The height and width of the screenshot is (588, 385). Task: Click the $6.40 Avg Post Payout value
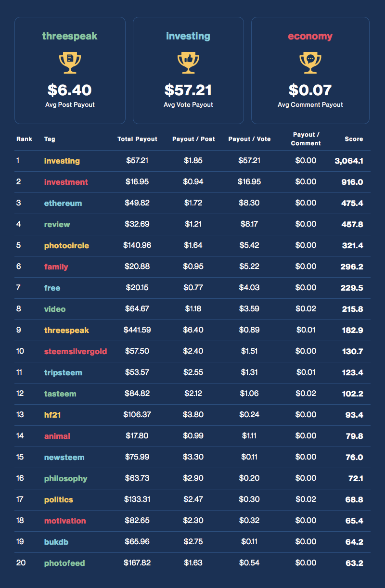(x=70, y=90)
